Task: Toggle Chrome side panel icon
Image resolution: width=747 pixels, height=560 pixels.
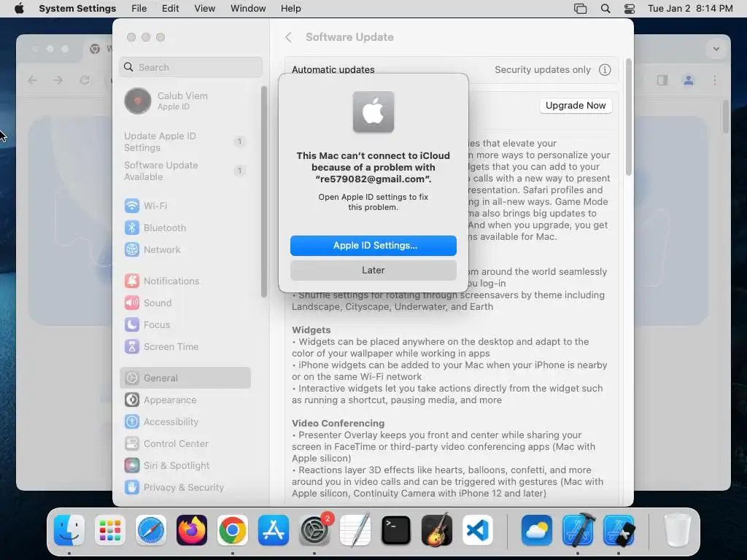Action: pos(662,80)
